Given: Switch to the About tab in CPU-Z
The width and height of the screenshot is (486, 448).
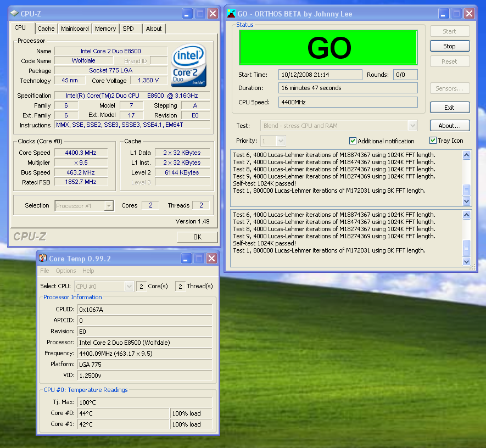Looking at the screenshot, I should [154, 29].
